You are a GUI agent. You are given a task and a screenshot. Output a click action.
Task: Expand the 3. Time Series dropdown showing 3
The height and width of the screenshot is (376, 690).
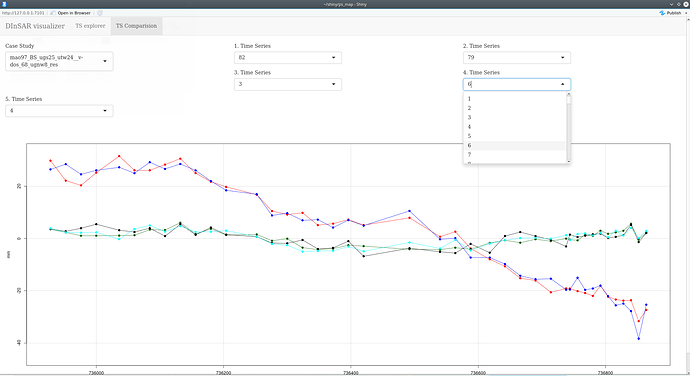(288, 84)
